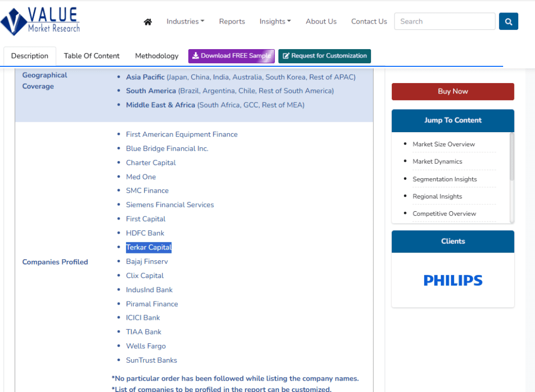Select the Methodology tab
The height and width of the screenshot is (392, 535).
[x=157, y=56]
